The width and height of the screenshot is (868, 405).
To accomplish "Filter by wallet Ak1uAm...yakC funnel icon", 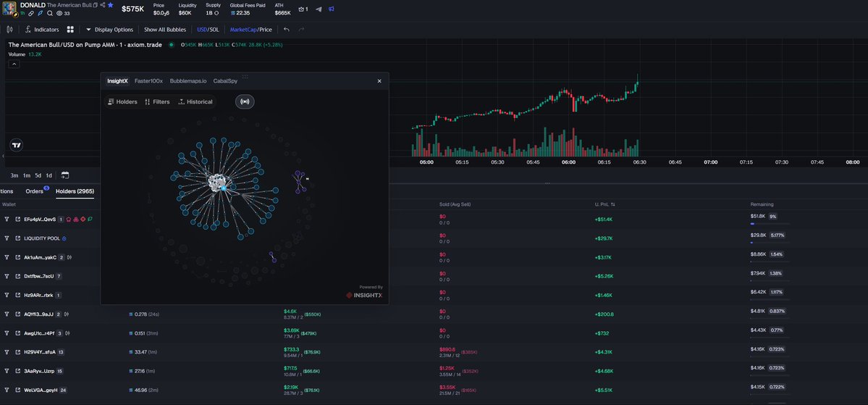I will (7, 257).
